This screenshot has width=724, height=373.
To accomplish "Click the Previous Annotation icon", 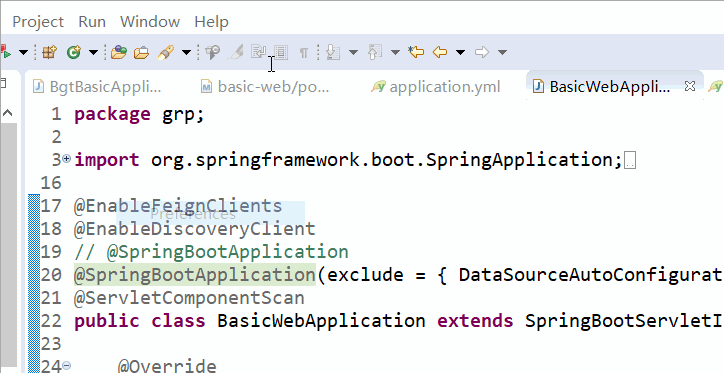I will (x=374, y=52).
